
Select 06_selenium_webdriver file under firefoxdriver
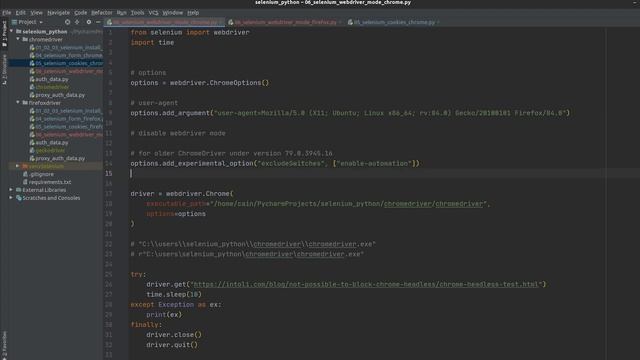click(69, 134)
